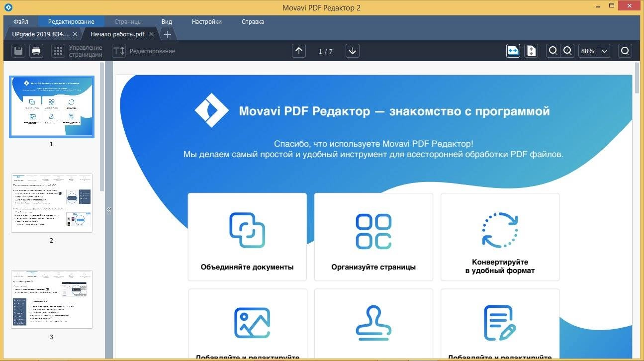The height and width of the screenshot is (361, 644).
Task: Open the Файл menu
Action: coord(21,22)
